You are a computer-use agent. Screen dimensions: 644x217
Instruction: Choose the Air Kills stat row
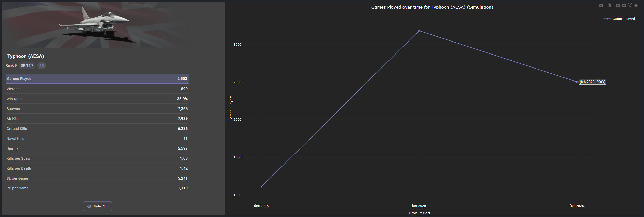click(x=97, y=119)
